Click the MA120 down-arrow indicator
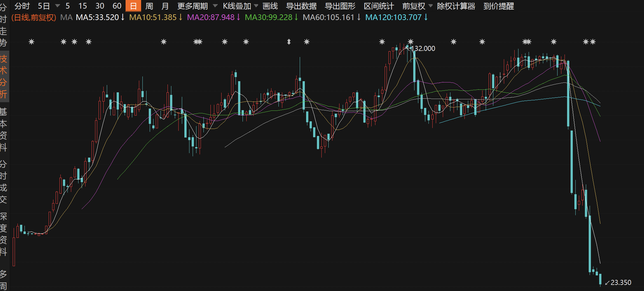This screenshot has height=291, width=644. tap(426, 17)
